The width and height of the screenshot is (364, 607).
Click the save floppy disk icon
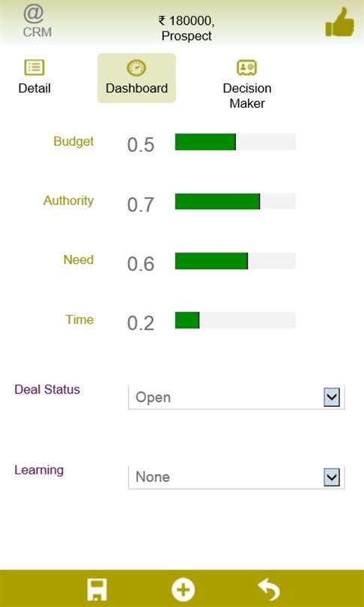[97, 590]
